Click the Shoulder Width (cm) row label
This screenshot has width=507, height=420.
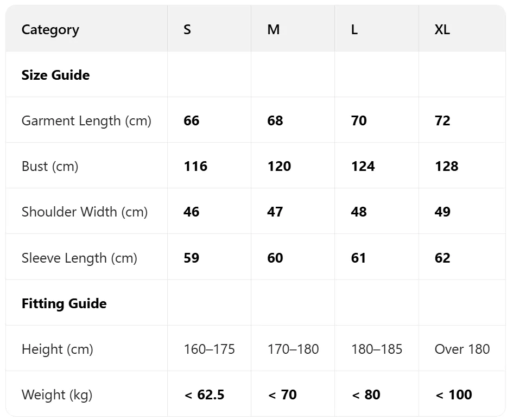[x=85, y=212]
